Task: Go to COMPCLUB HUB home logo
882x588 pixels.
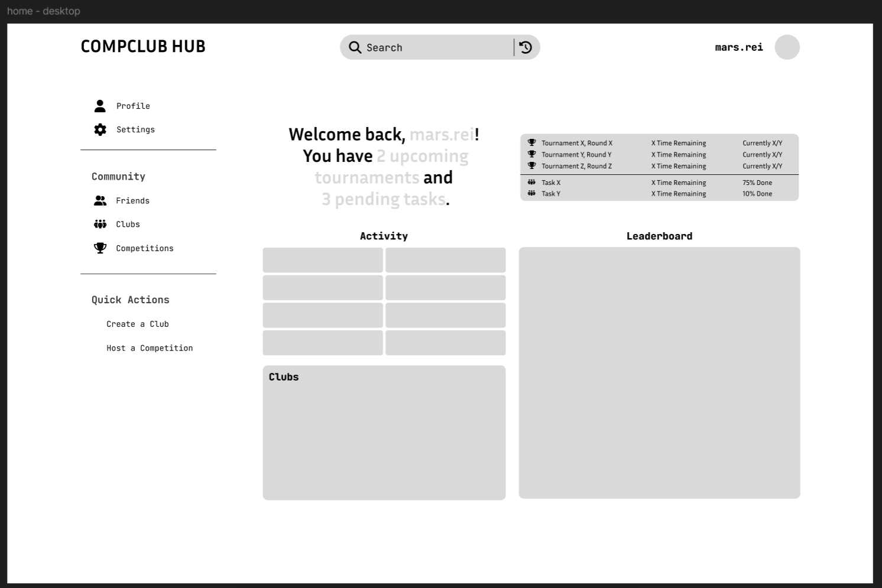Action: tap(143, 47)
